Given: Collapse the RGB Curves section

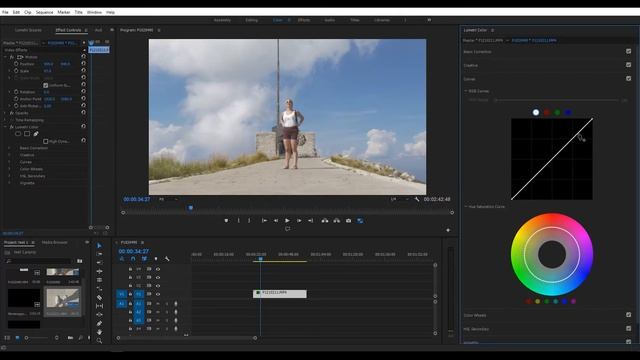Looking at the screenshot, I should [x=466, y=91].
